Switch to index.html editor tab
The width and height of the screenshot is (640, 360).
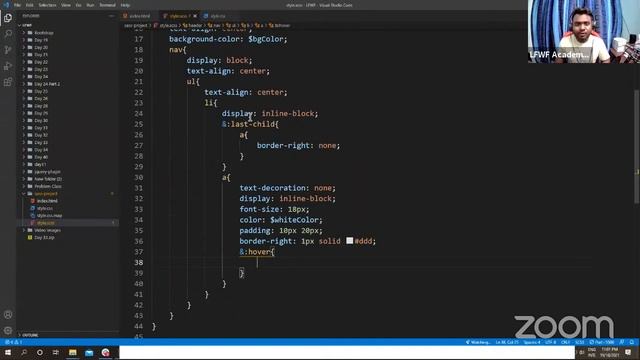tap(137, 16)
